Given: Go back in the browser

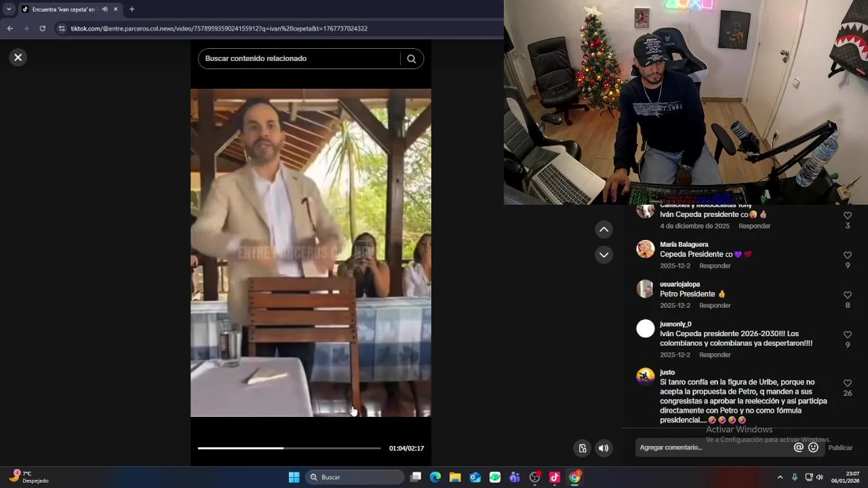Looking at the screenshot, I should pos(9,28).
